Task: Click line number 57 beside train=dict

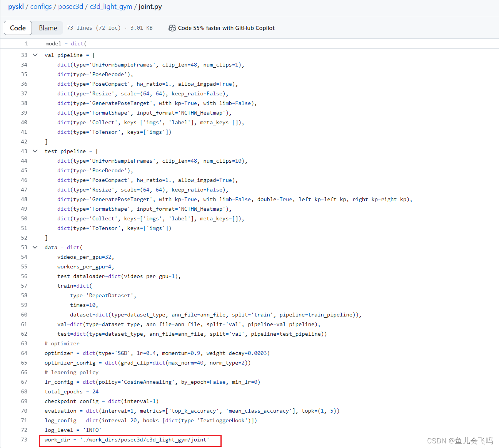Action: 24,286
